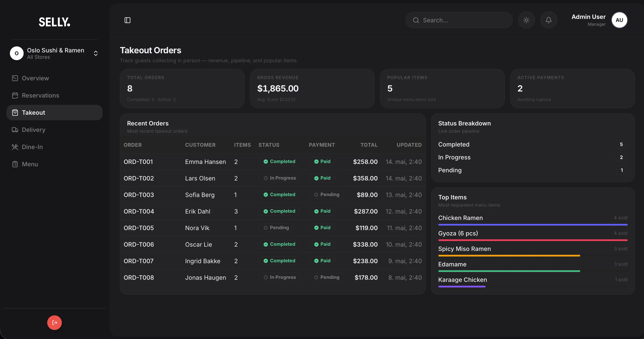Click the Completed count badge 5

pos(621,144)
